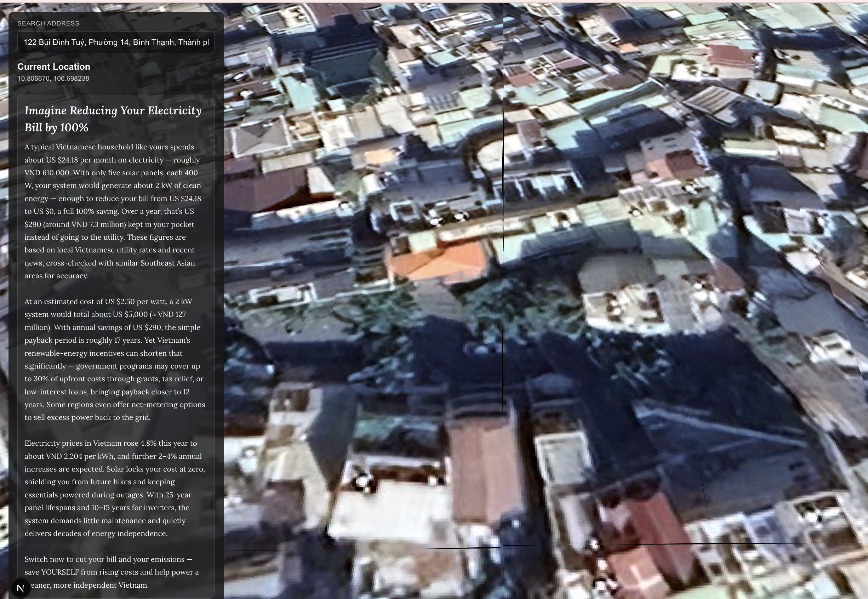Click the 'SEARCH ADDRESS' label
Viewport: 868px width, 599px height.
pyautogui.click(x=48, y=23)
